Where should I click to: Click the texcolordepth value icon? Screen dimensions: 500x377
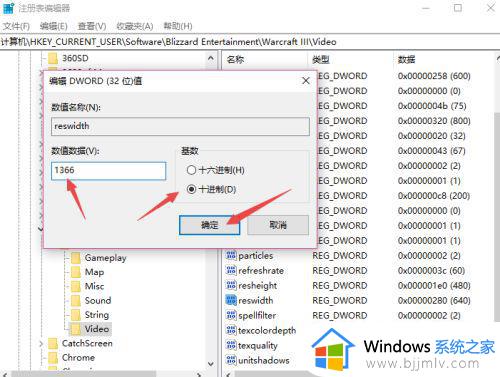pyautogui.click(x=231, y=330)
